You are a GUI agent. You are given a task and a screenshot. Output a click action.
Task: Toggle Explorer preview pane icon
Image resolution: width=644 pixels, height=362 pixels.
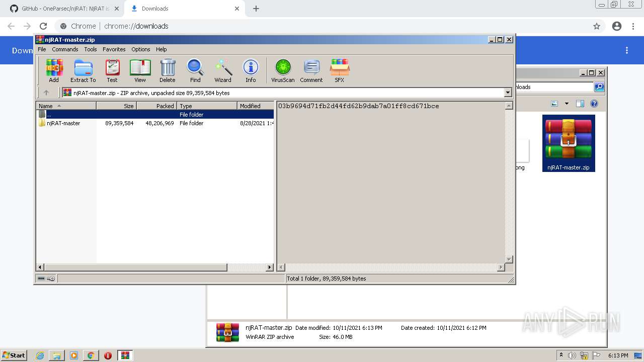tap(580, 104)
